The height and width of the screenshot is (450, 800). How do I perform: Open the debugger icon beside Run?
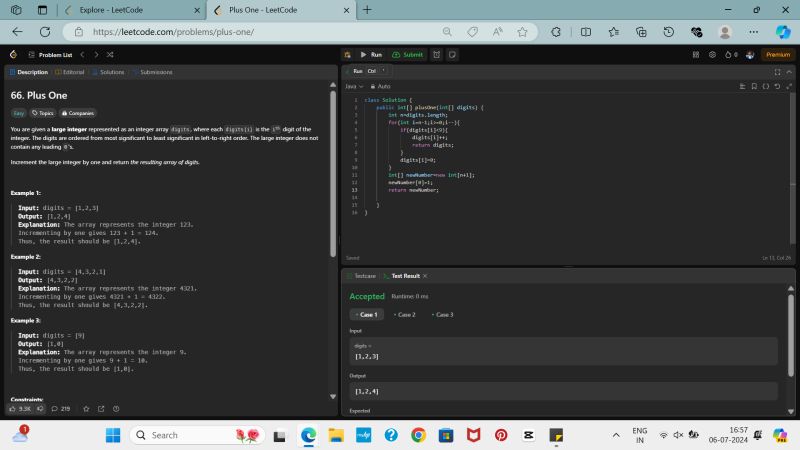pos(347,55)
